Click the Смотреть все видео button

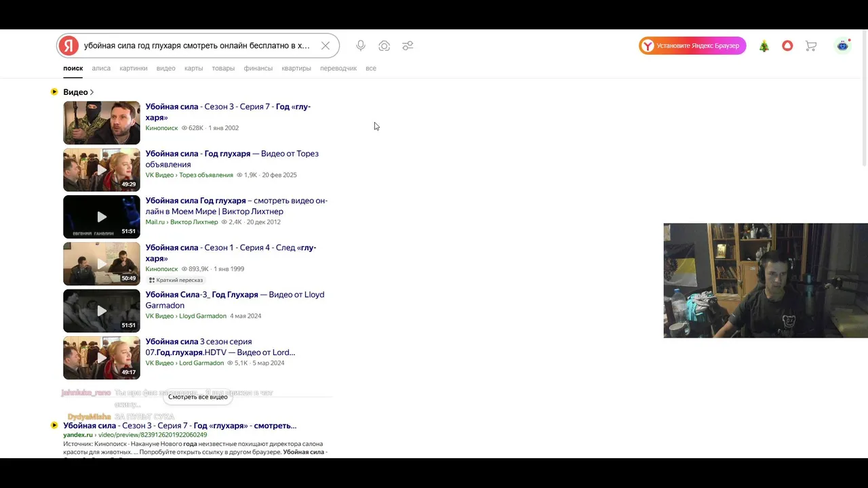click(198, 396)
